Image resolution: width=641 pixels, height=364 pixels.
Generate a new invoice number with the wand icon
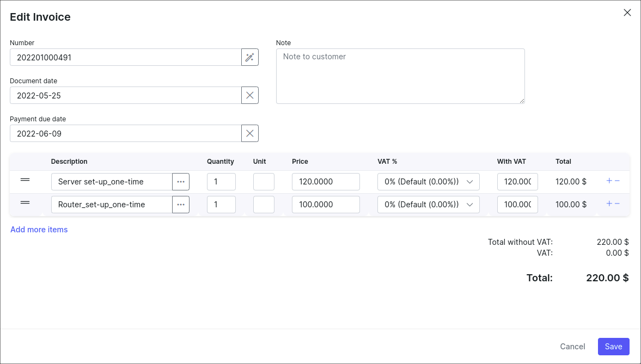(x=249, y=57)
